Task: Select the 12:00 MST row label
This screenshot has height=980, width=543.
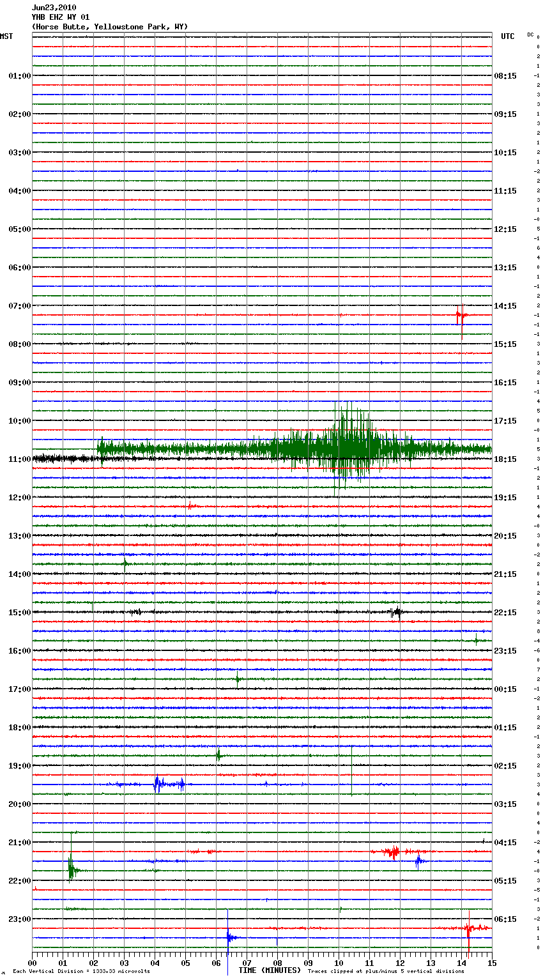Action: click(19, 498)
